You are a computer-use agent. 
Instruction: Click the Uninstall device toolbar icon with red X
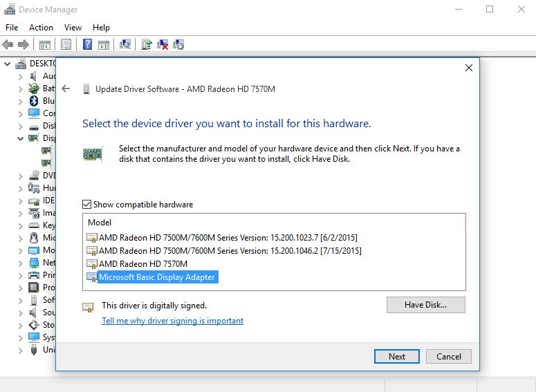pyautogui.click(x=163, y=45)
